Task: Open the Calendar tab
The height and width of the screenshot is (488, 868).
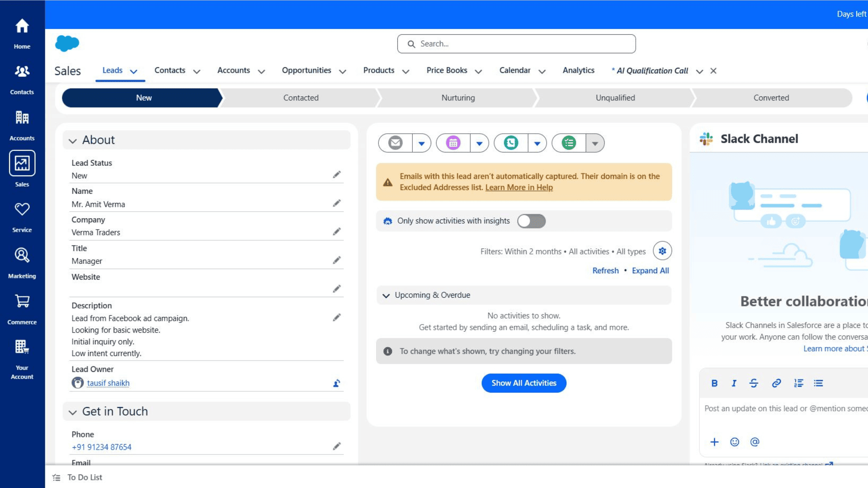Action: [515, 70]
